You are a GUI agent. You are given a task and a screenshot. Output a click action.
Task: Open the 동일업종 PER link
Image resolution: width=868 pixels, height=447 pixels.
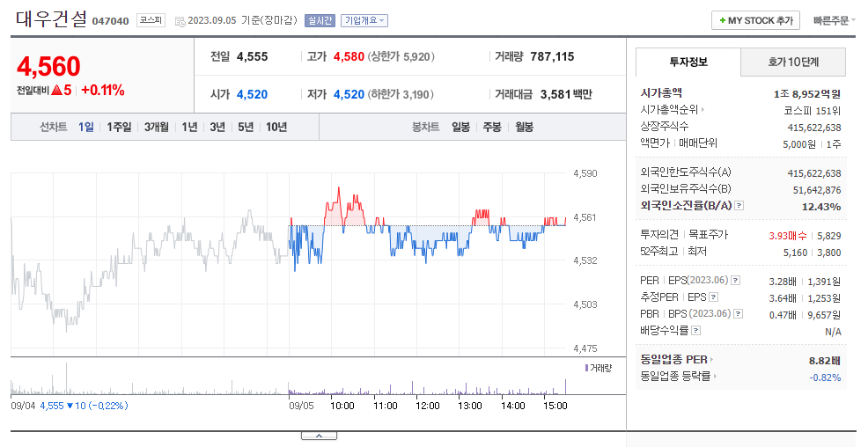[673, 360]
